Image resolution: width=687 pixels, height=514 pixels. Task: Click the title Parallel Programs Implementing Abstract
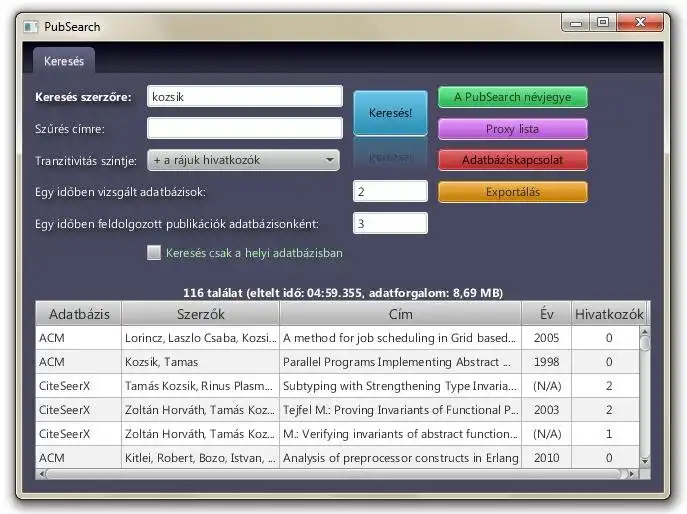[397, 362]
